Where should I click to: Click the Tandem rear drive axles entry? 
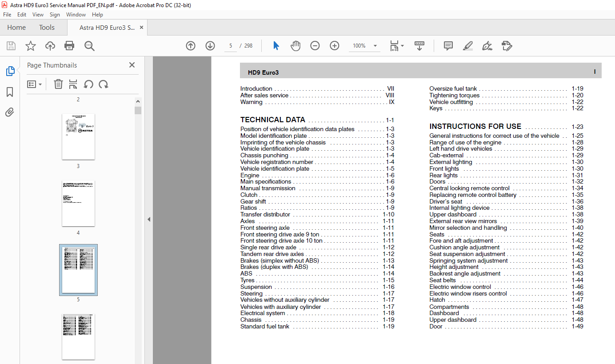(x=317, y=254)
